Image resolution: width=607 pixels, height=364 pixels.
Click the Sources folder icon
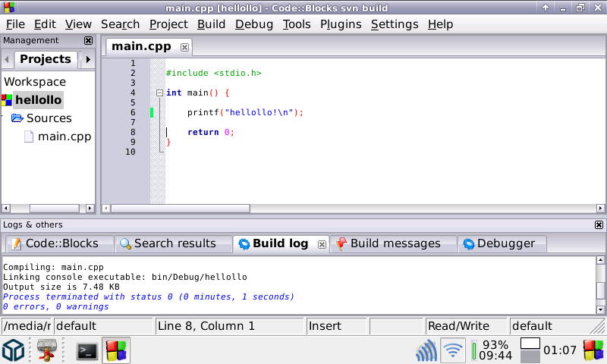point(17,118)
